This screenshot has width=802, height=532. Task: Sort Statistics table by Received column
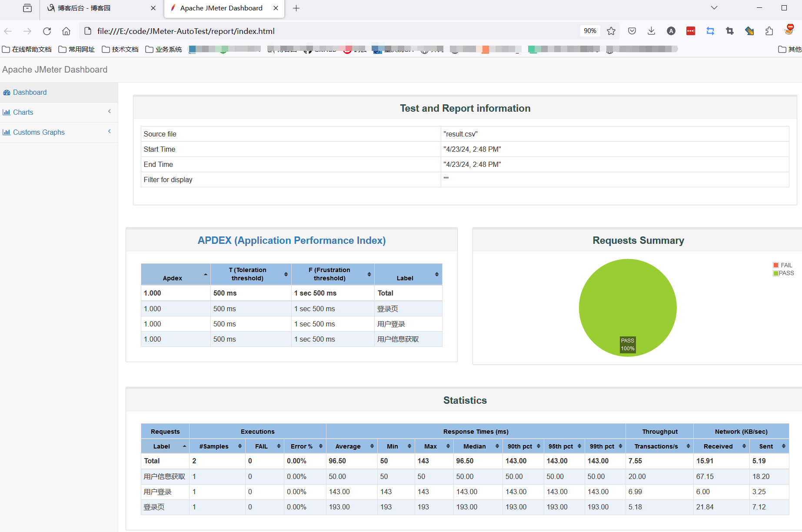[x=722, y=446]
